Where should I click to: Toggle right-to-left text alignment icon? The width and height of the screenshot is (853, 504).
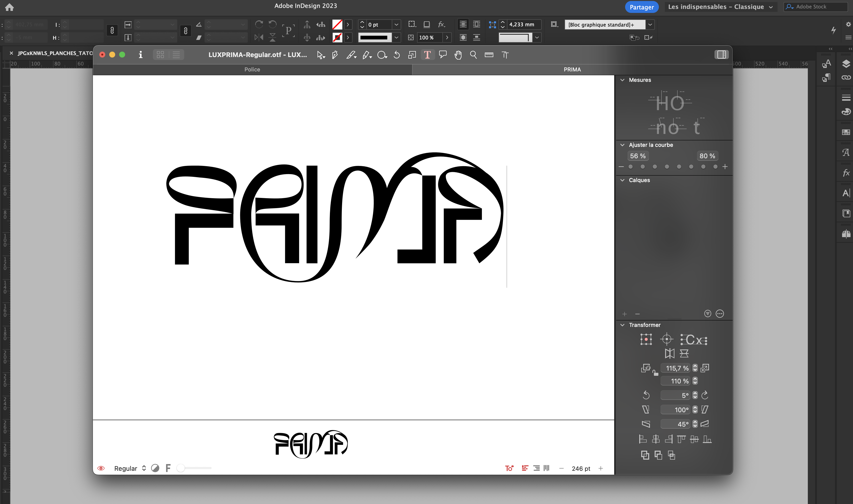(x=536, y=468)
